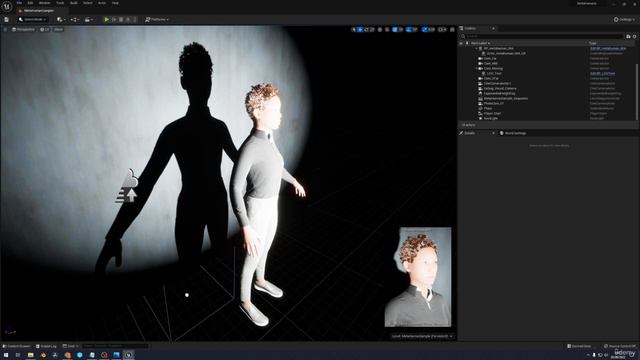Open the quick add content dropdown

coord(61,19)
